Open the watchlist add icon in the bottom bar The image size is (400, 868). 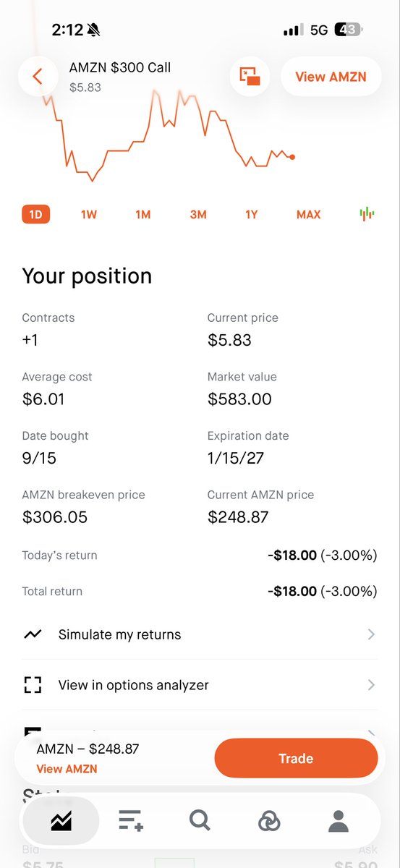tap(131, 820)
